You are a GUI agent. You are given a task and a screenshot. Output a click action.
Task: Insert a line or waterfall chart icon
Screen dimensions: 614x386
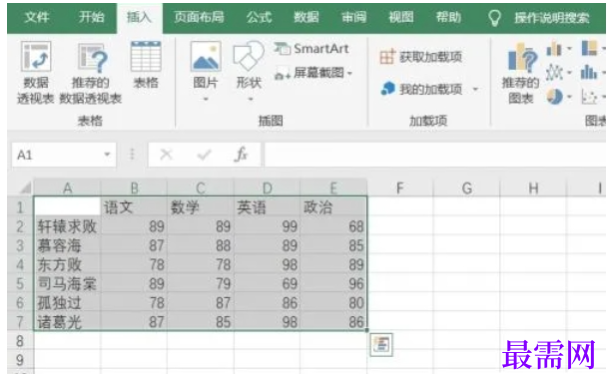pos(554,72)
